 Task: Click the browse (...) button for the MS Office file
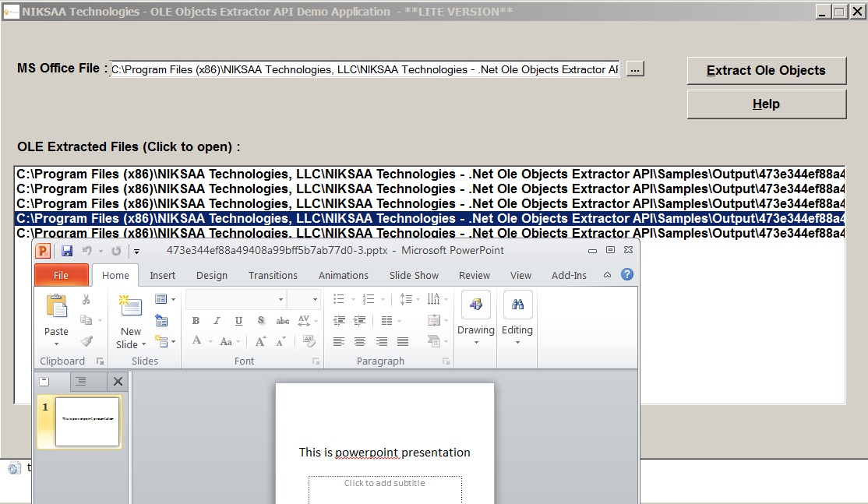635,69
